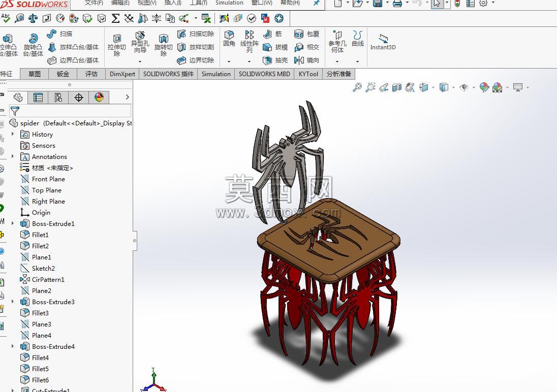The image size is (557, 392).
Task: Switch to the DimXpert tab
Action: point(122,74)
